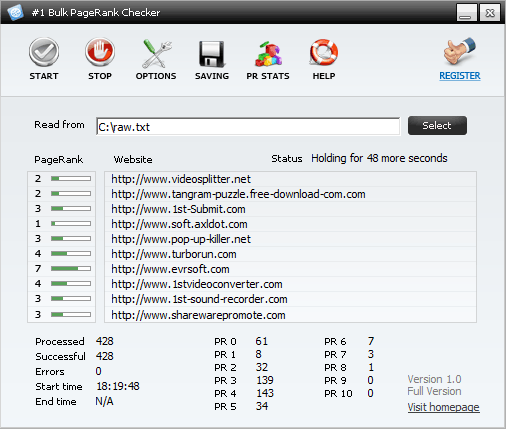Click the PageRank bar for evrsoft.com
Screen dimensions: 506x429
coord(71,268)
